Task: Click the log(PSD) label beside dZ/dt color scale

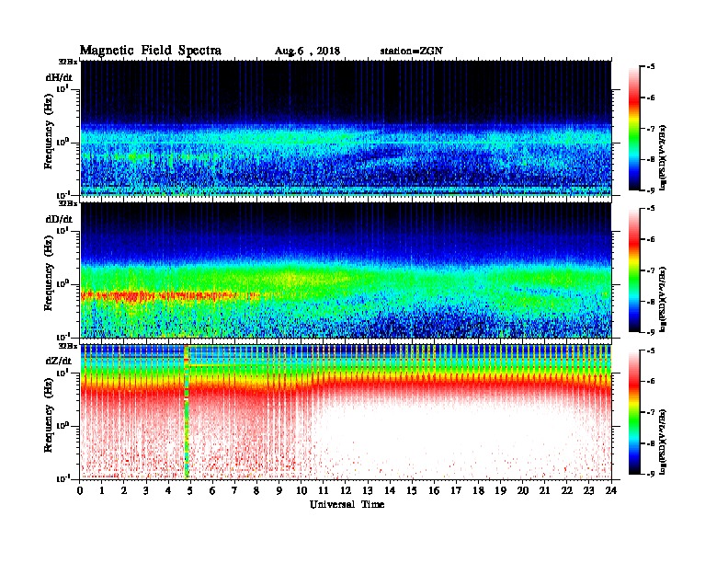Action: [x=663, y=442]
